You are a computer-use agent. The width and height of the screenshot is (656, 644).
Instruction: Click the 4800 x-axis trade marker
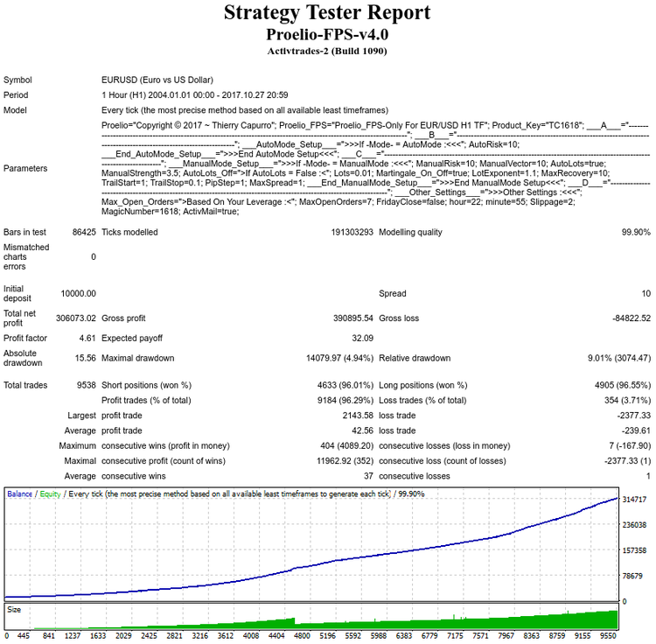(x=302, y=635)
